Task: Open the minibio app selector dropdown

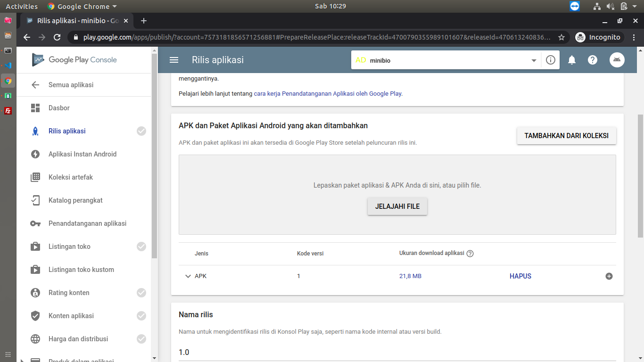Action: tap(534, 60)
